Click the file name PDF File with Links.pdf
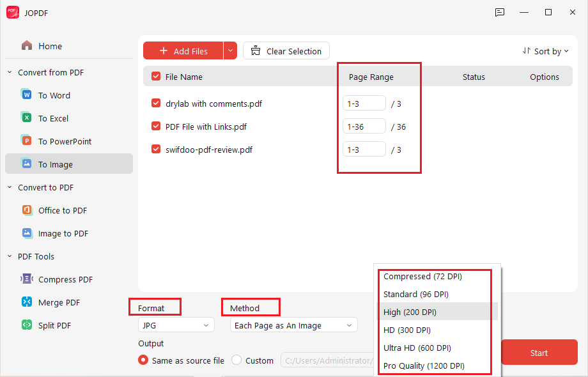Viewport: 588px width, 377px height. pyautogui.click(x=206, y=127)
